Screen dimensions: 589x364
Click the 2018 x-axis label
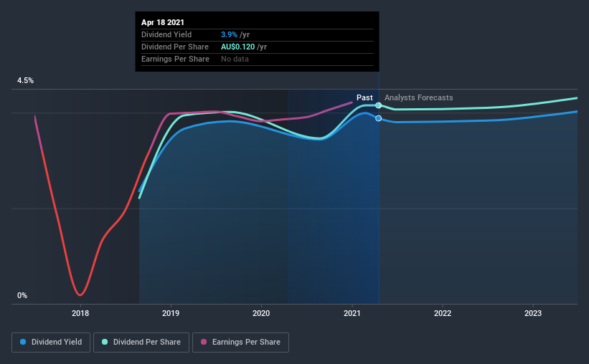coord(80,313)
